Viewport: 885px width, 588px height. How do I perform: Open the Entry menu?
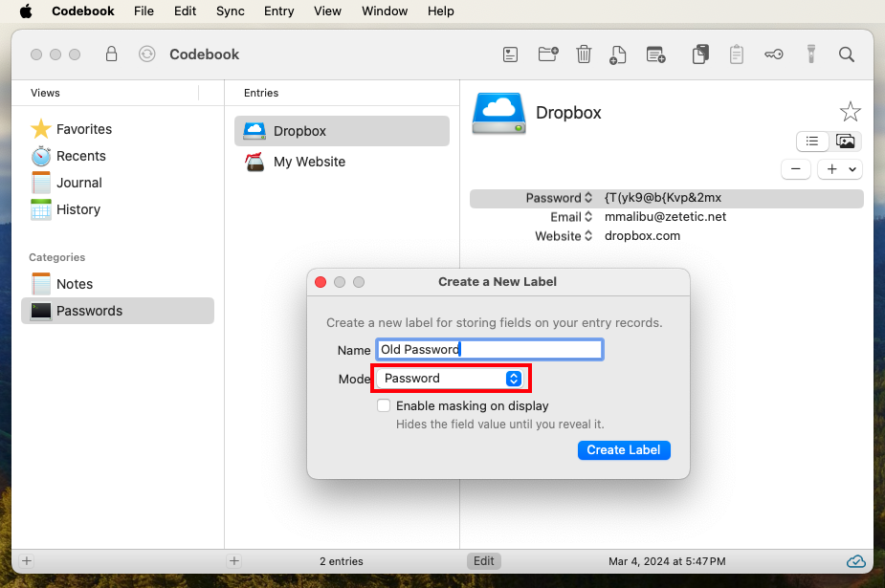coord(278,11)
